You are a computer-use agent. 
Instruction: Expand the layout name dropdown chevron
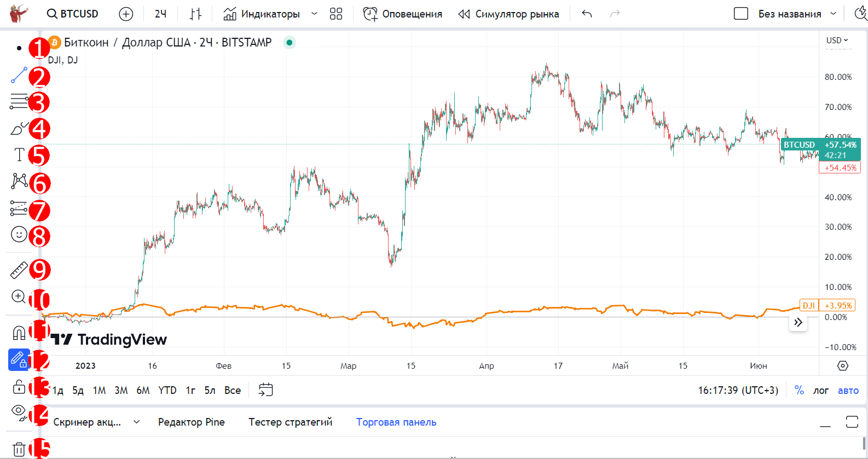pos(834,14)
